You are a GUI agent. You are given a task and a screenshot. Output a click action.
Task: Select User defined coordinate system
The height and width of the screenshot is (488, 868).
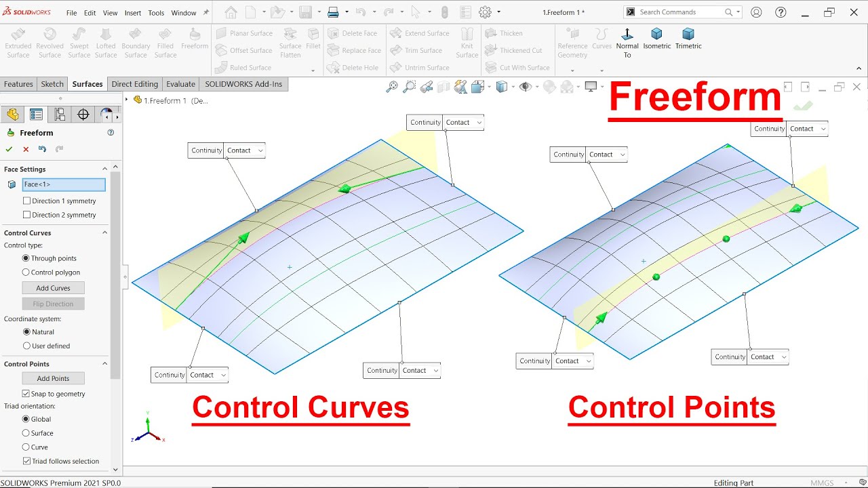[x=26, y=346]
